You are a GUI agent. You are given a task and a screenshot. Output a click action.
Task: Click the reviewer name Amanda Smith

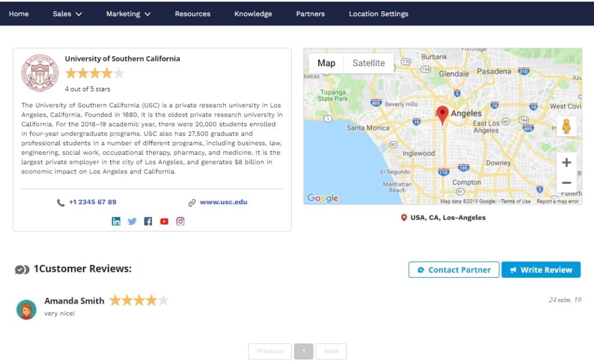74,301
